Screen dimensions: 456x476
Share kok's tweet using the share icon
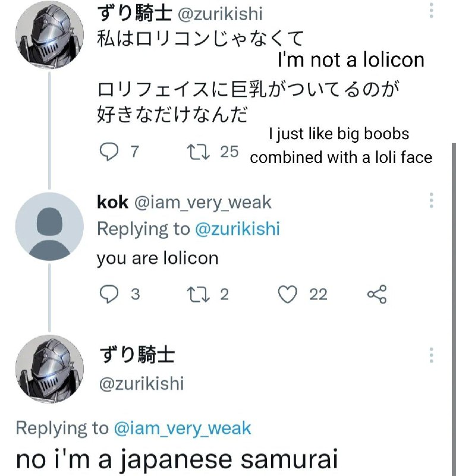click(377, 294)
